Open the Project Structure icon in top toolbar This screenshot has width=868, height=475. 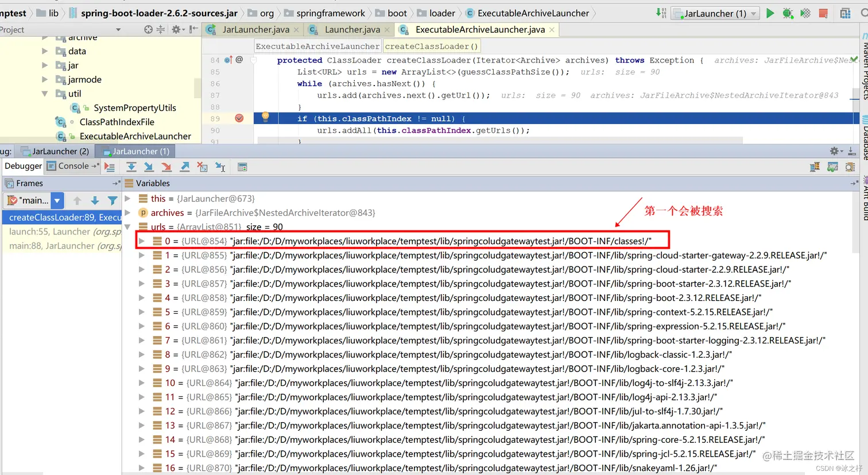(x=845, y=13)
